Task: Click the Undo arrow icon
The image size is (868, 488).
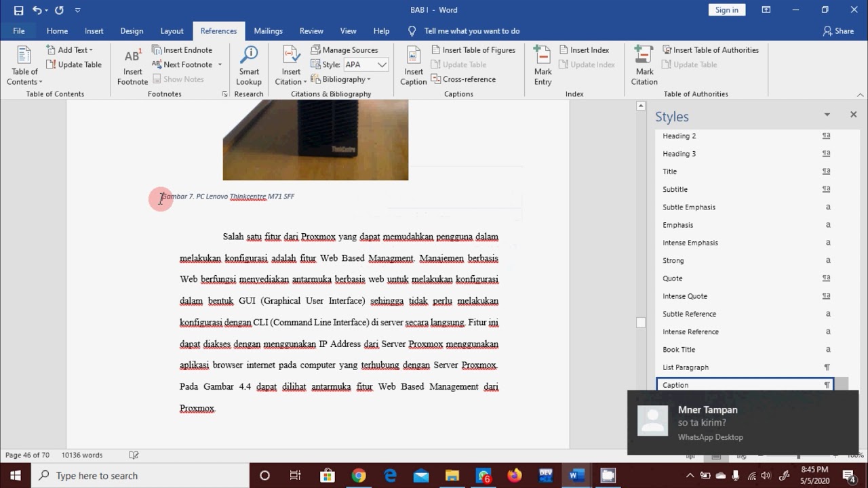Action: pos(37,10)
